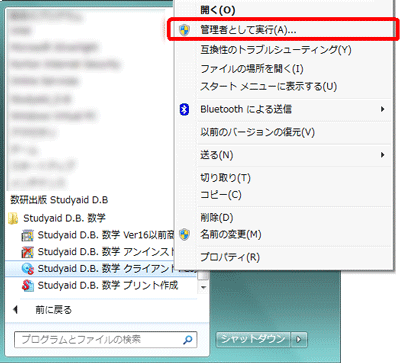Open Bluetooth による送信 submenu
Screen dimensions: 400x363
[283, 109]
